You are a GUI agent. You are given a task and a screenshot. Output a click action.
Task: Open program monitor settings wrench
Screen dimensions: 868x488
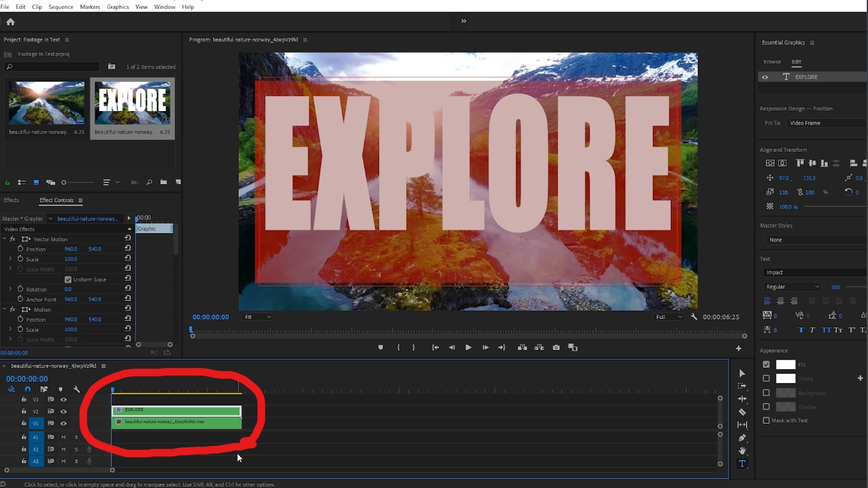coord(694,316)
